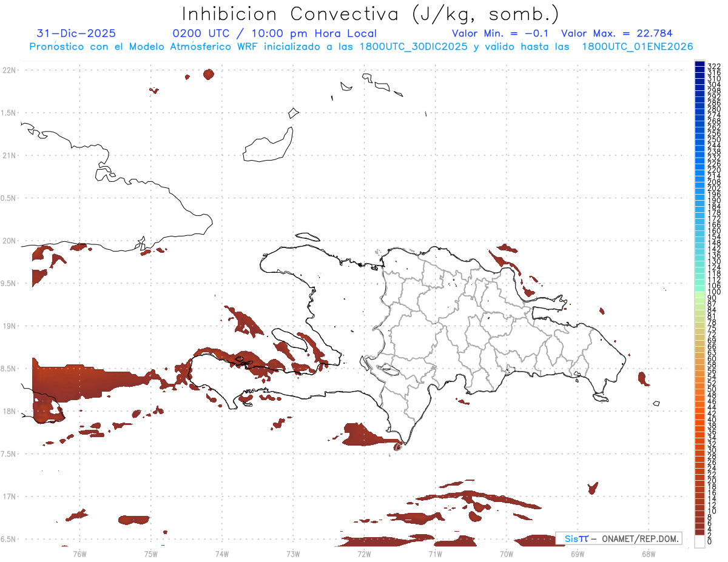
Task: Click longitude label '71W'
Action: 435,553
